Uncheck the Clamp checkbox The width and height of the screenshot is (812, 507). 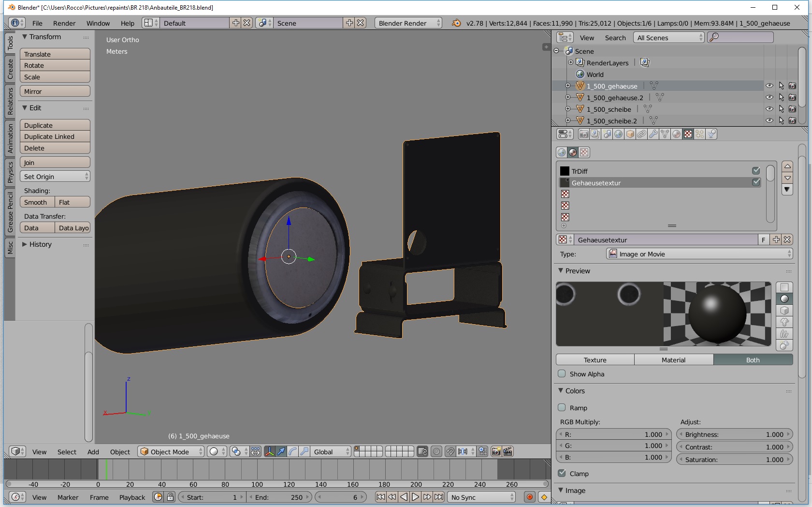(x=562, y=474)
